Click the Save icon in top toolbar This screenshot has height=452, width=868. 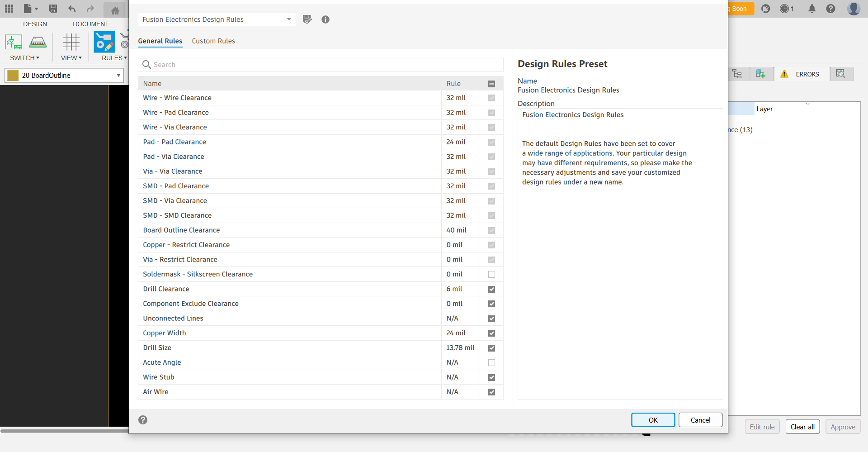(53, 9)
